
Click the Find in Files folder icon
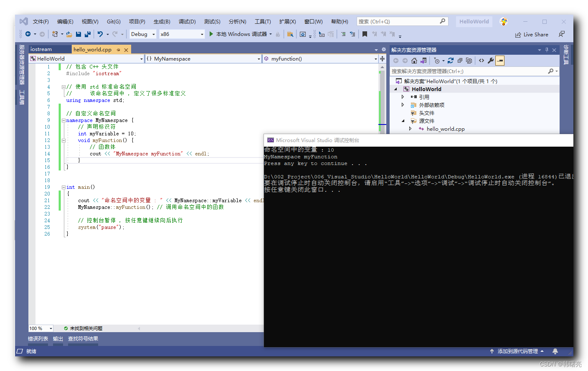click(x=290, y=34)
